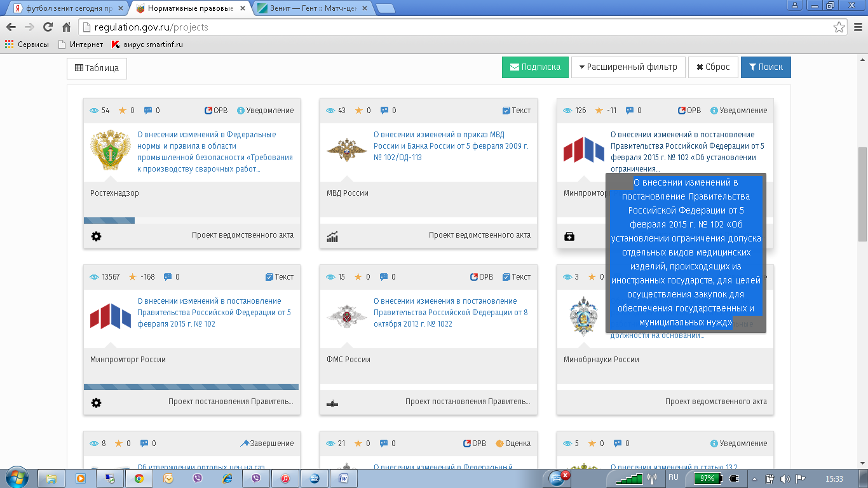
Task: Click the category icon at the bottom of ФМС России card
Action: coord(332,403)
